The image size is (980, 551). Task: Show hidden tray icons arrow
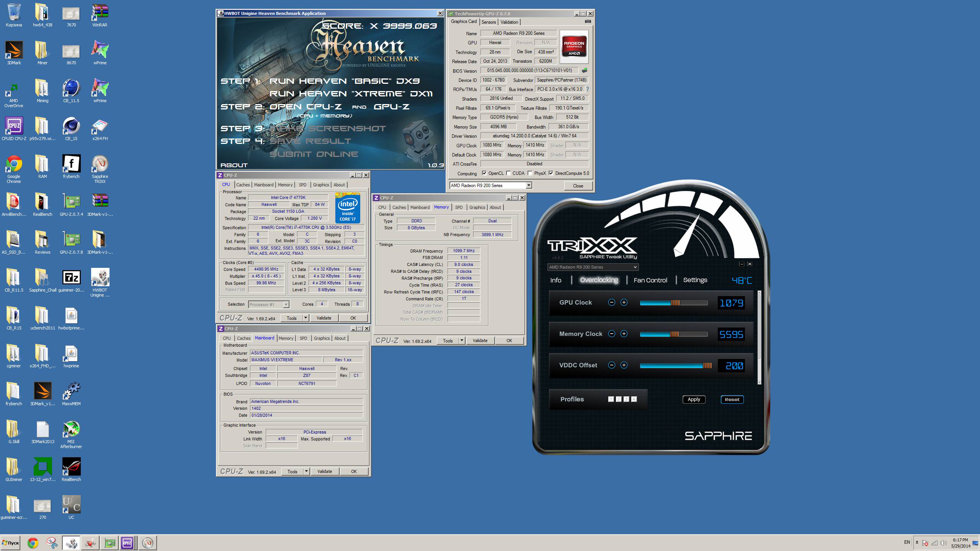tap(917, 543)
